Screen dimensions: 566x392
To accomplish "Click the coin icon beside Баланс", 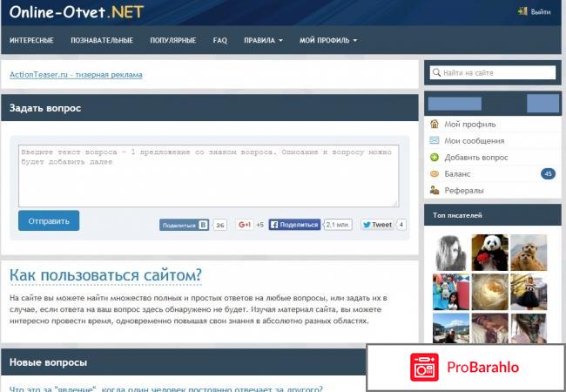I will tap(435, 173).
